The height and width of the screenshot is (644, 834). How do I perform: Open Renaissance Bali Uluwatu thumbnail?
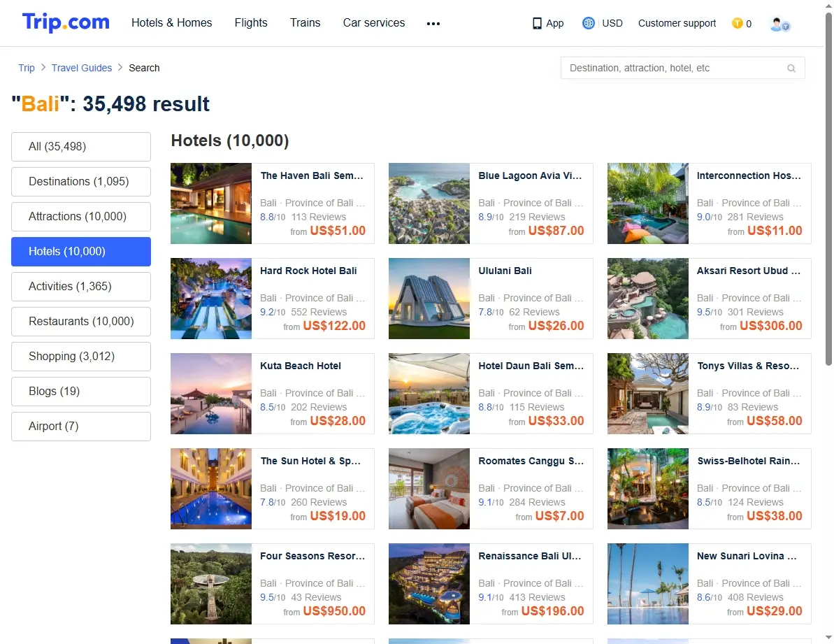pos(429,584)
